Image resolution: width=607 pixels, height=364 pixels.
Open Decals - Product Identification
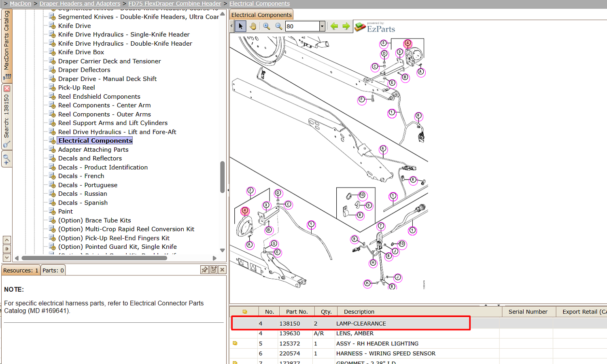[103, 167]
